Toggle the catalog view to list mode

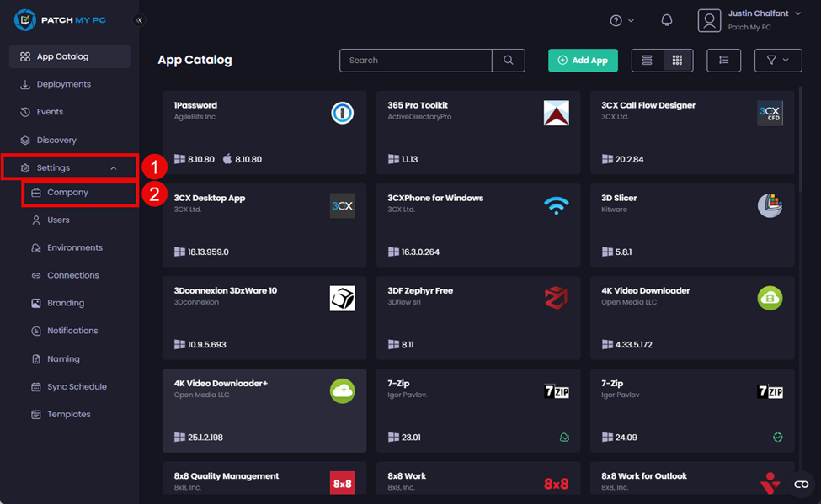(x=646, y=61)
